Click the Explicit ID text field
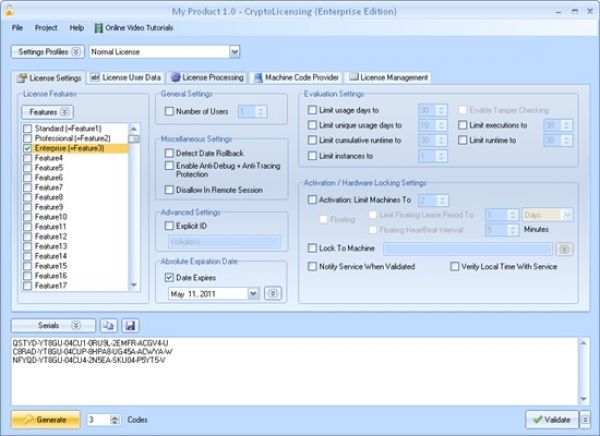 224,242
